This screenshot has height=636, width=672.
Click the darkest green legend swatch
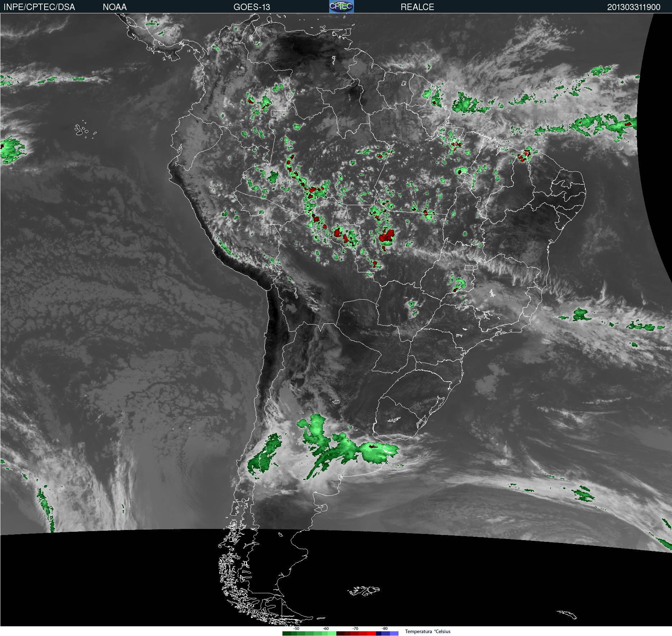click(287, 633)
